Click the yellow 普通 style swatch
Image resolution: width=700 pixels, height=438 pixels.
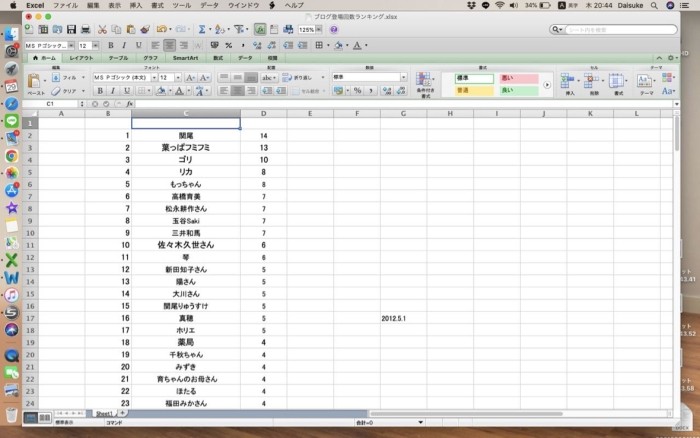[474, 90]
